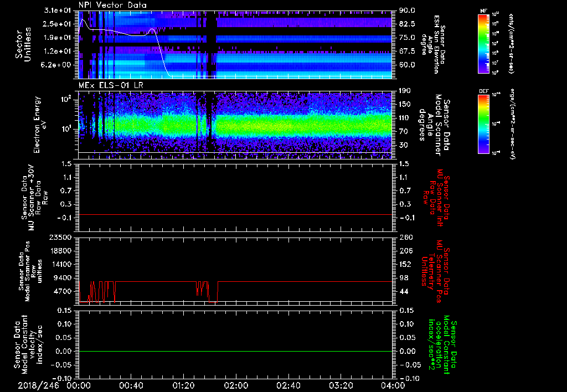The width and height of the screenshot is (567, 392).
Task: Click the 44 telemetry tick value
Action: tap(404, 291)
